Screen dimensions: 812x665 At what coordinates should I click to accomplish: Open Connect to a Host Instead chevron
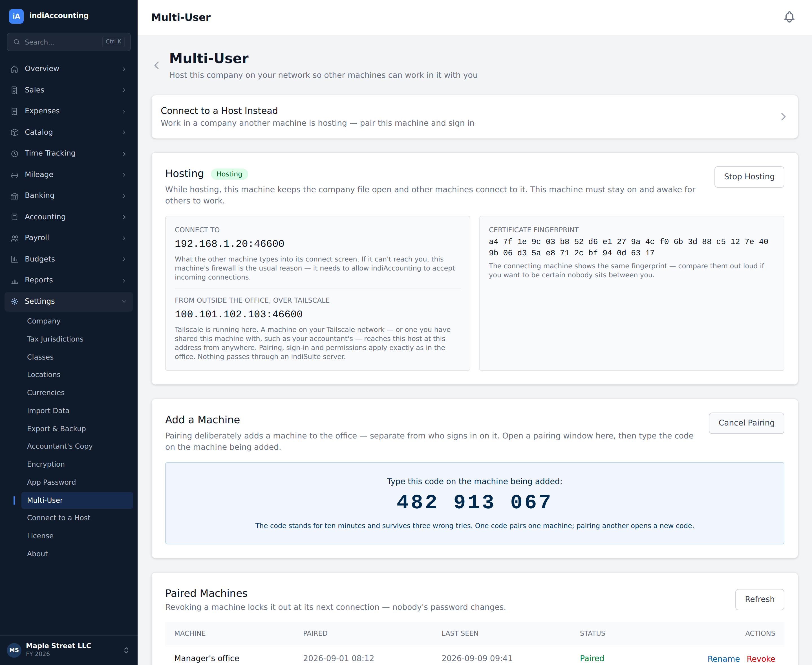pyautogui.click(x=783, y=117)
